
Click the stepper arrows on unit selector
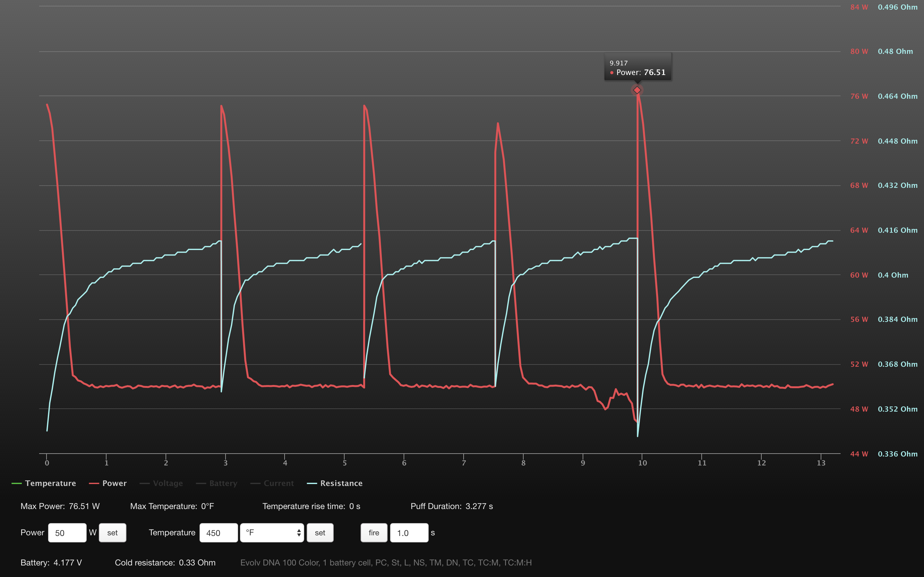299,533
